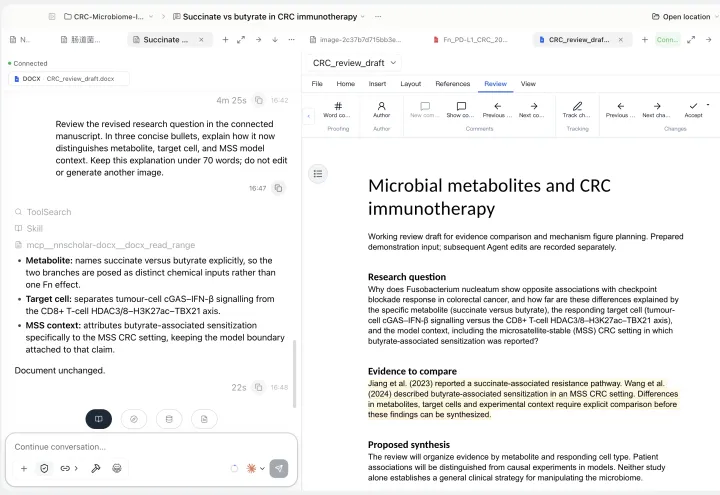
Task: Click the Skill step entry
Action: tap(28, 228)
